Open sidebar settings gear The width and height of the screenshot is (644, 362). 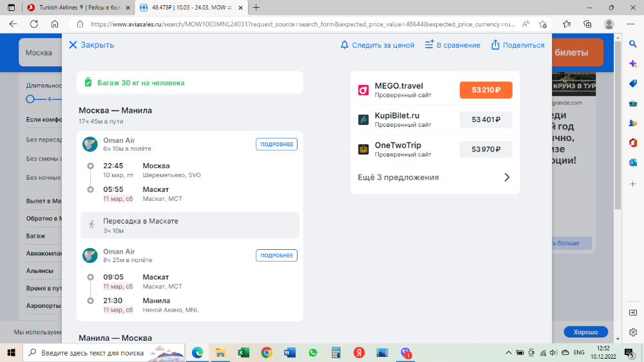633,332
